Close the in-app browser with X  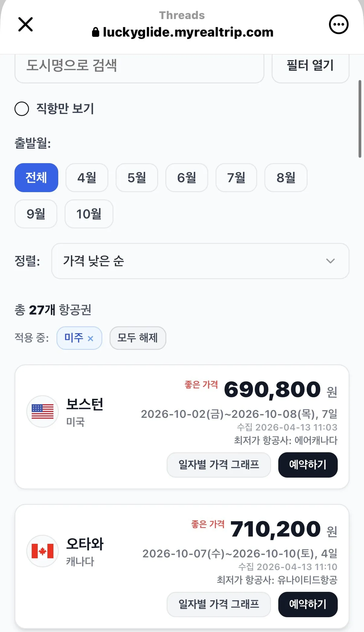pyautogui.click(x=25, y=24)
